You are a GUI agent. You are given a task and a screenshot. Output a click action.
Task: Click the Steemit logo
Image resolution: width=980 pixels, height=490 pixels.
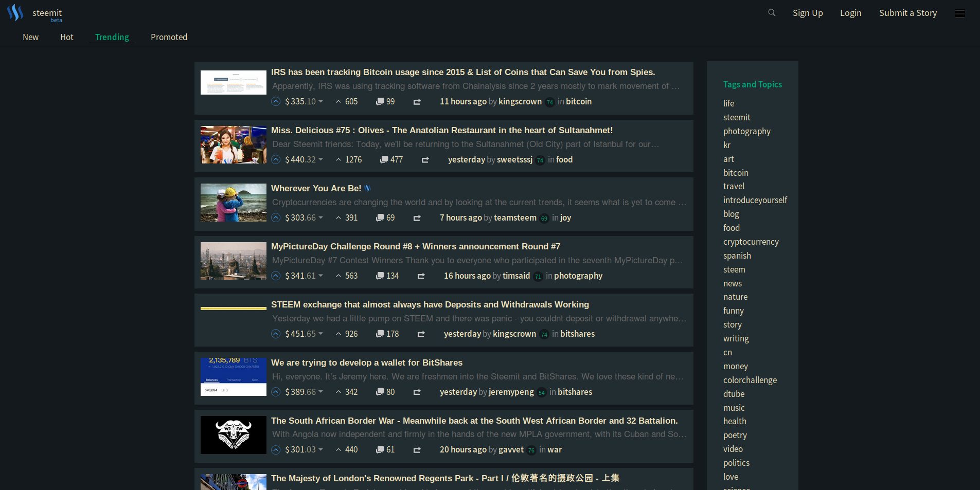click(15, 12)
